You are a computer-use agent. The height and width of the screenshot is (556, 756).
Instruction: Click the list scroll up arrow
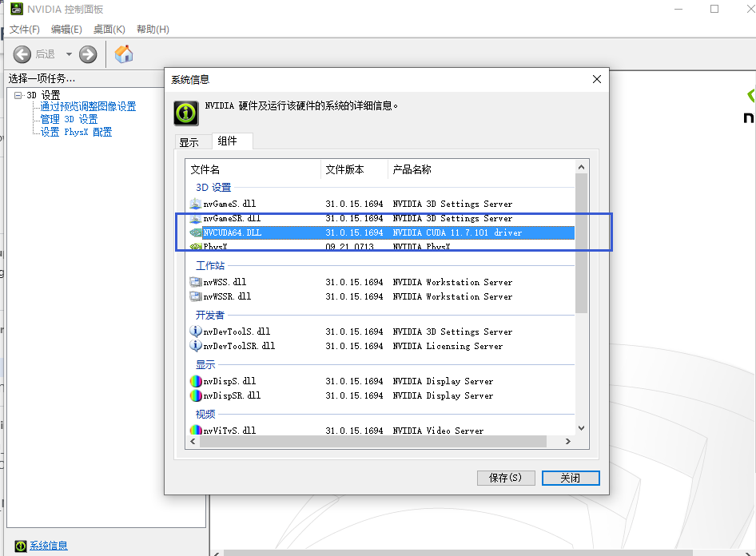582,167
